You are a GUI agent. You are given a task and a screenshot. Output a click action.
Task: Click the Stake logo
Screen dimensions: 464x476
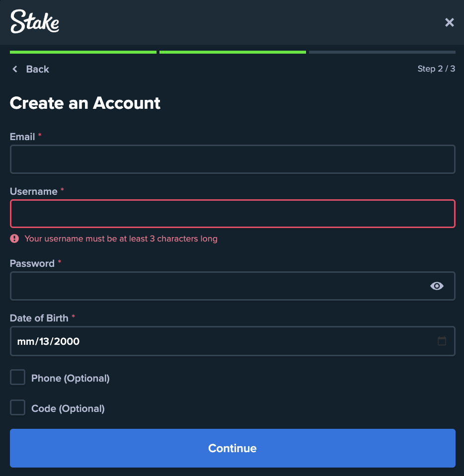tap(34, 22)
